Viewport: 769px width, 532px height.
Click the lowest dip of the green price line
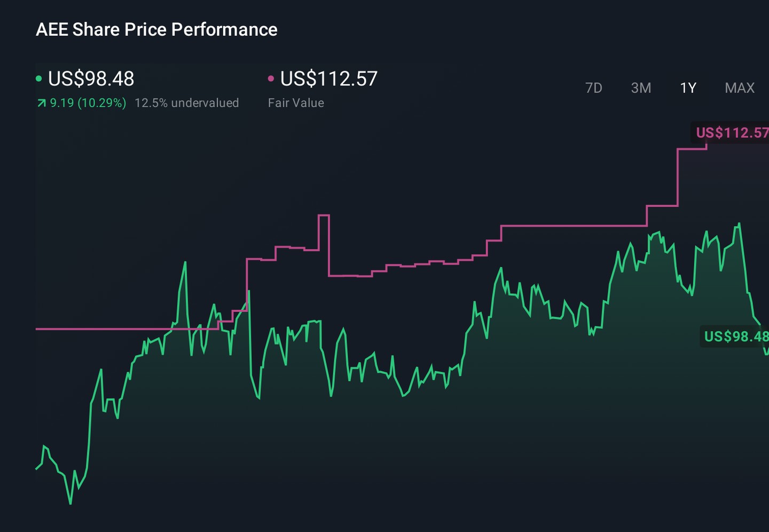click(x=70, y=503)
